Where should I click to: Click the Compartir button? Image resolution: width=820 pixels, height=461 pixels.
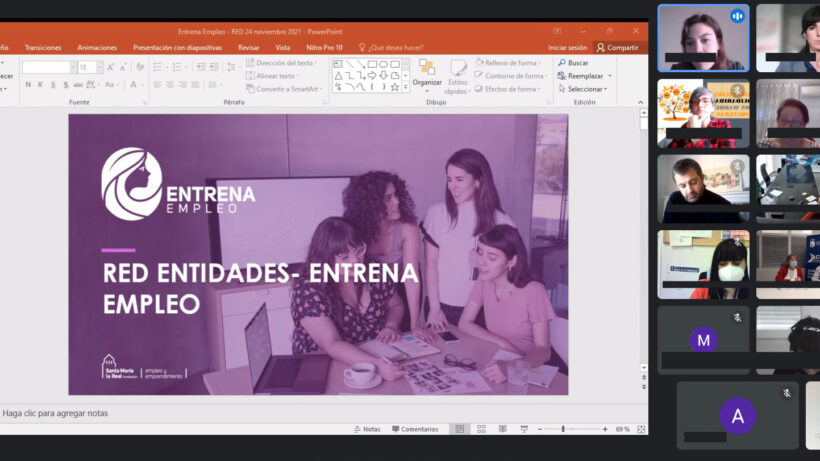[618, 48]
